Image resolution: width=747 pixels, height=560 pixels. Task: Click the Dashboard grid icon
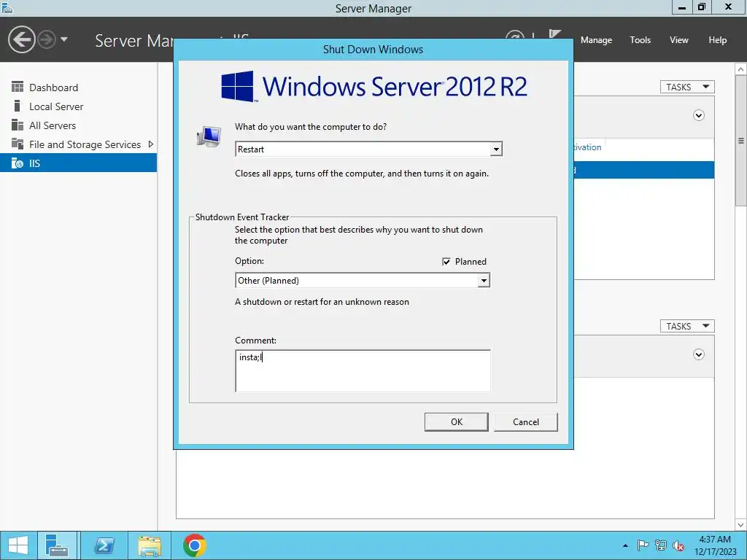pyautogui.click(x=18, y=87)
